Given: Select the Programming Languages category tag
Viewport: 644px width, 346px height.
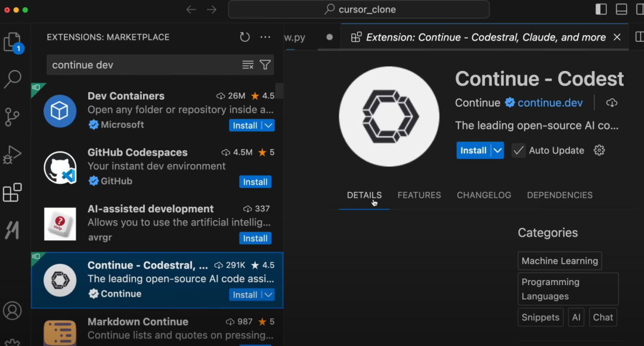Looking at the screenshot, I should click(x=568, y=289).
